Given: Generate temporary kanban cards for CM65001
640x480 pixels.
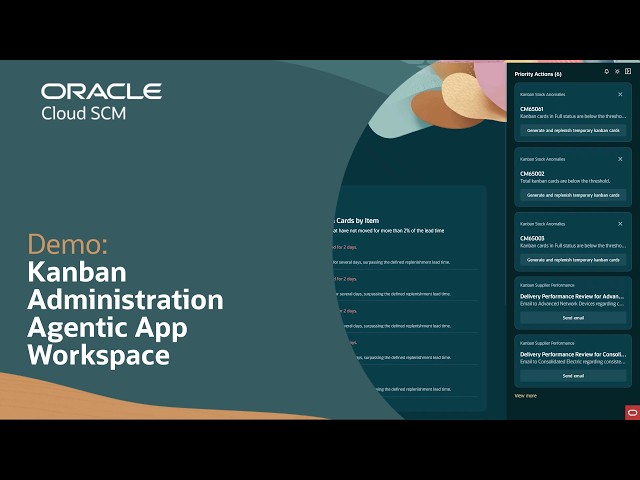Looking at the screenshot, I should pyautogui.click(x=573, y=131).
